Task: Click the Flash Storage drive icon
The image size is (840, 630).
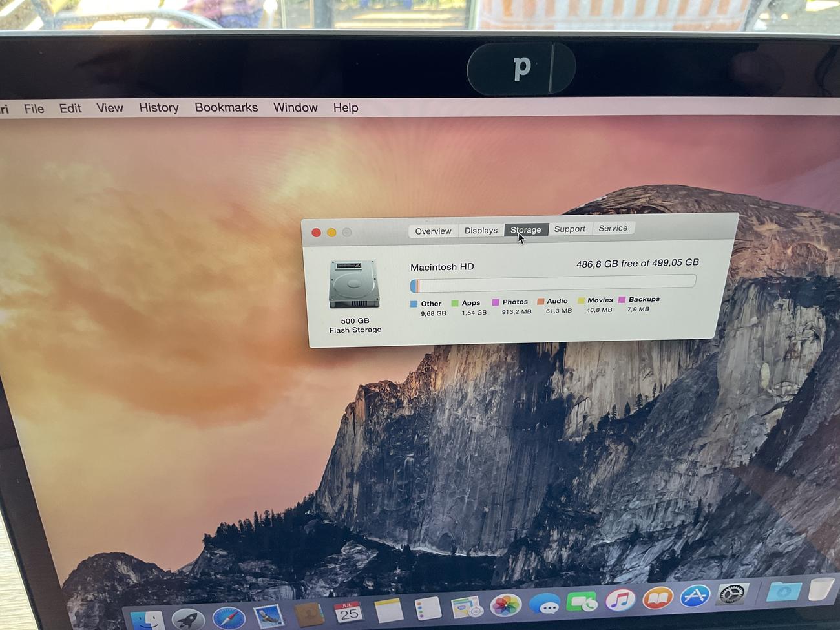Action: pos(354,284)
